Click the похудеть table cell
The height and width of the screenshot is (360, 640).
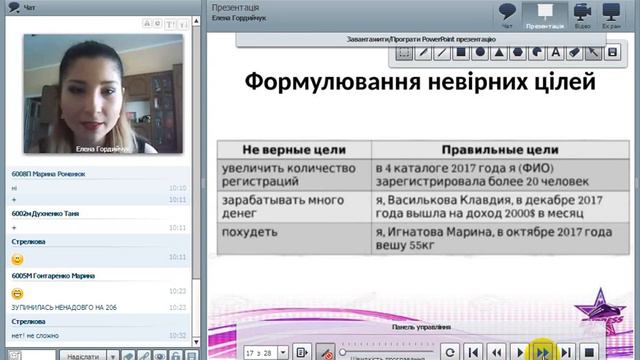click(294, 239)
